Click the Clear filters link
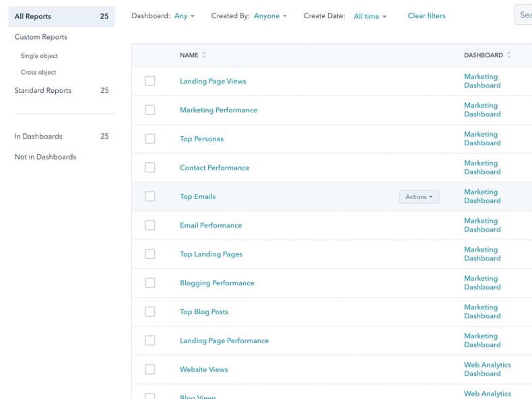 426,16
